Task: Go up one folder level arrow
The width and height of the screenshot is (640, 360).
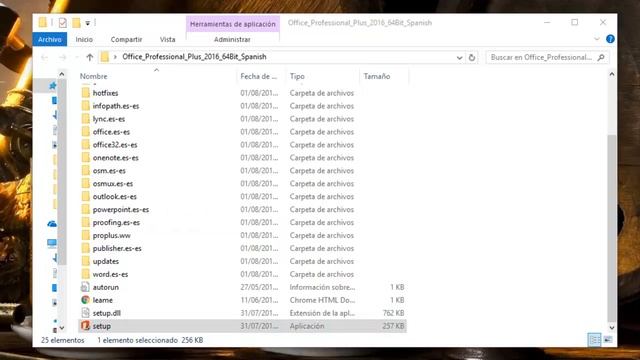Action: 90,57
